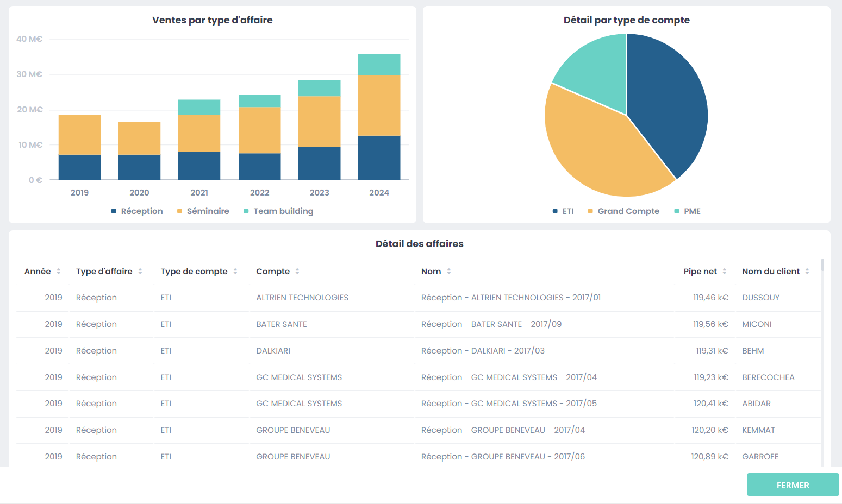This screenshot has height=504, width=842.
Task: Click sort arrows beside Type de compte
Action: tap(235, 272)
